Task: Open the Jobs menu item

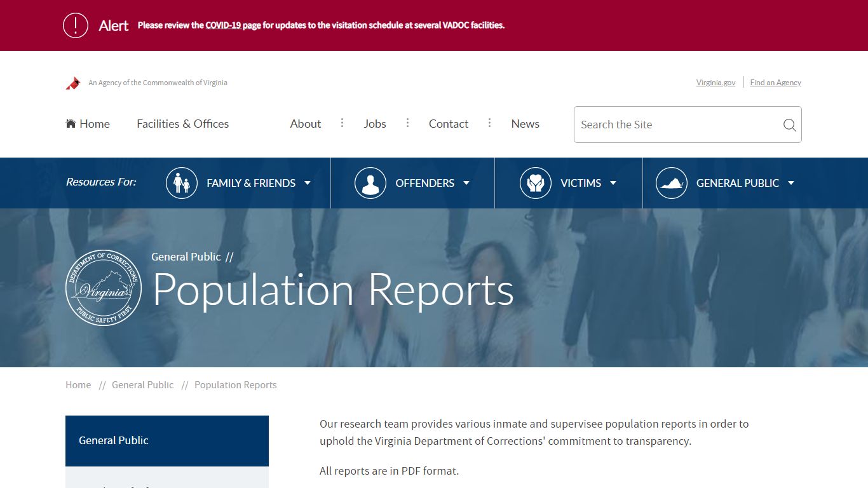Action: [x=375, y=124]
